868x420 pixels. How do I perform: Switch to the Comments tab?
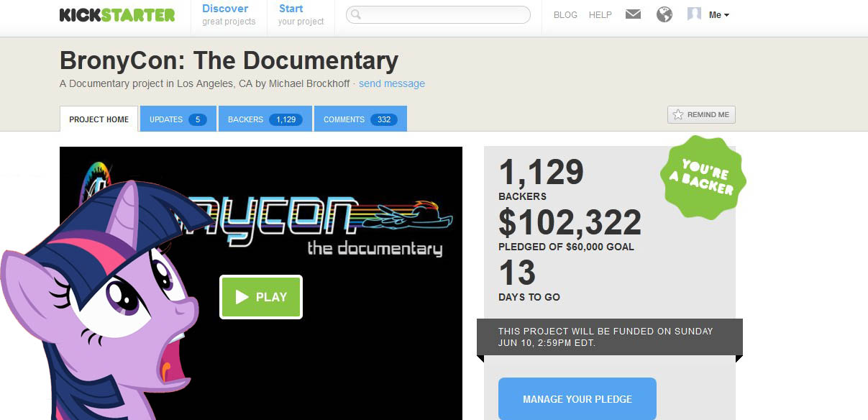[x=360, y=119]
